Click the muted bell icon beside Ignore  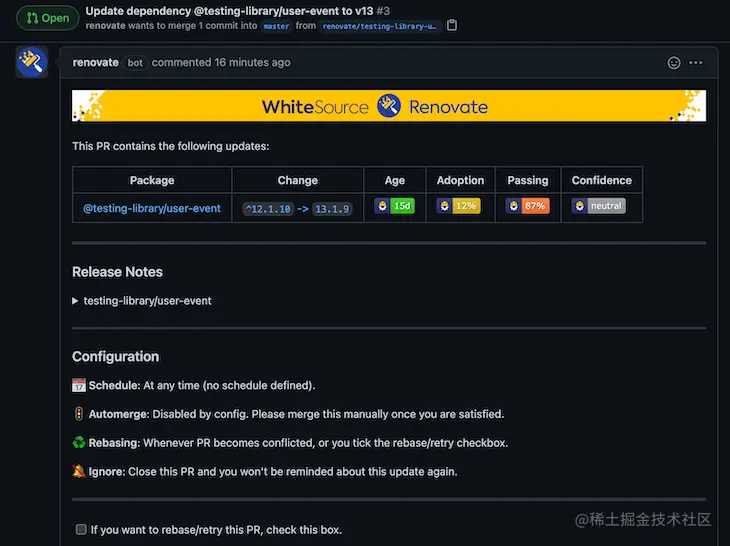coord(79,471)
